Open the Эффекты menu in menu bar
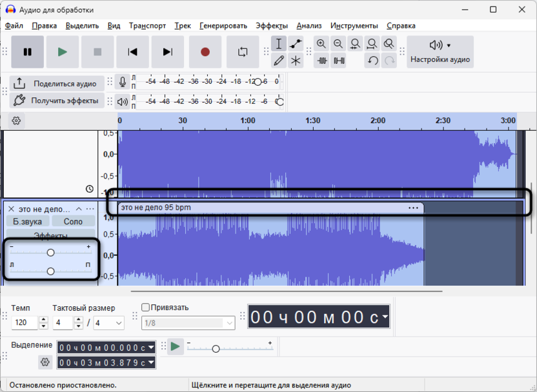537x392 pixels. tap(271, 26)
